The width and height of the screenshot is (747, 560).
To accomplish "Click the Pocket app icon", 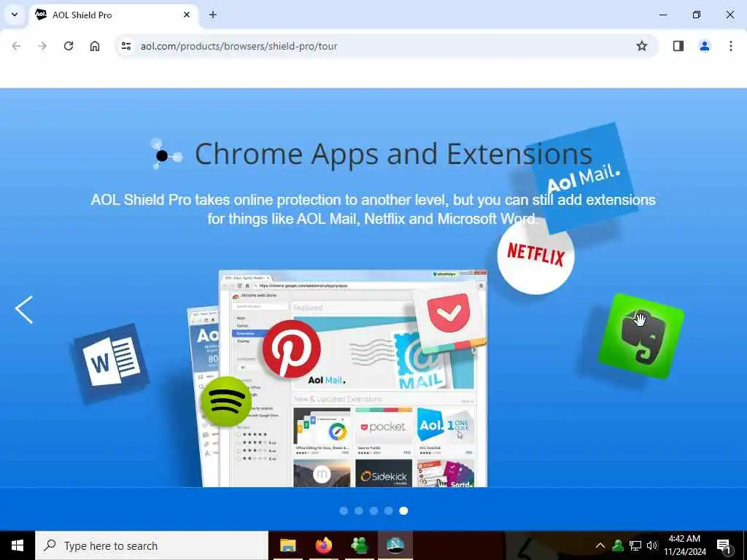I will click(449, 318).
